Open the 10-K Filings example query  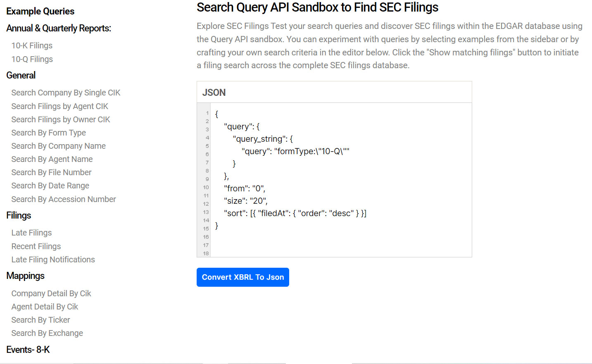pos(32,45)
